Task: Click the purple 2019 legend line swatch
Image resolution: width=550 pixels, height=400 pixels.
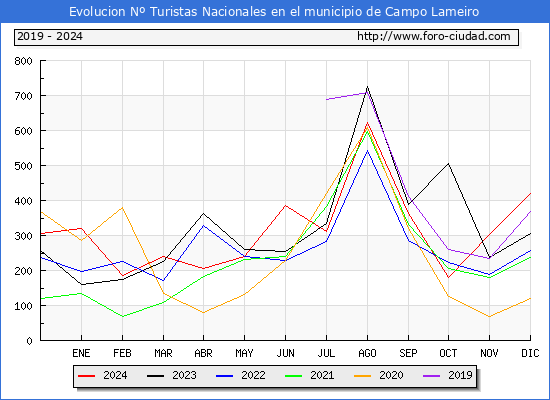Action: coord(431,376)
